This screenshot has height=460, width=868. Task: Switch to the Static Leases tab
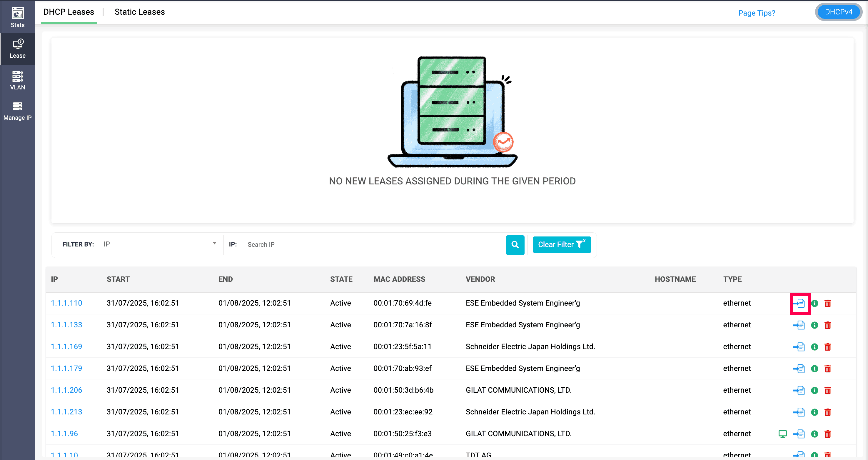[x=139, y=12]
